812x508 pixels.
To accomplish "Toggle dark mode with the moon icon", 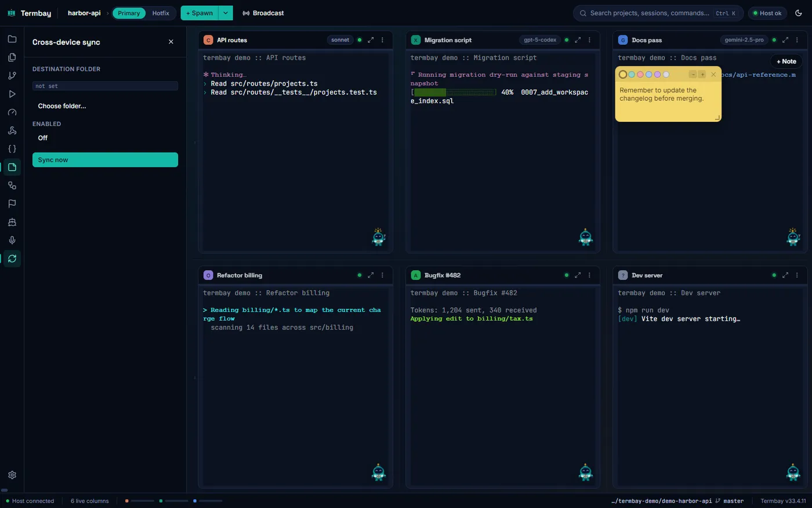I will pyautogui.click(x=799, y=13).
